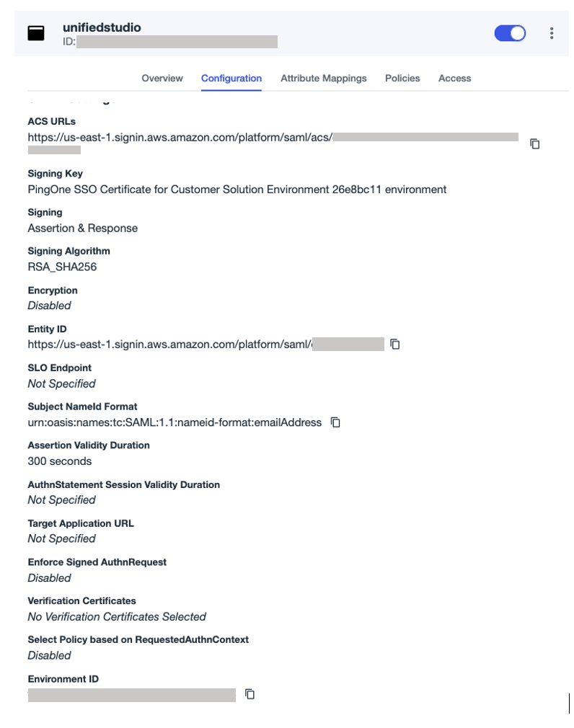
Task: Click the RSA_SHA256 algorithm text
Action: [62, 267]
